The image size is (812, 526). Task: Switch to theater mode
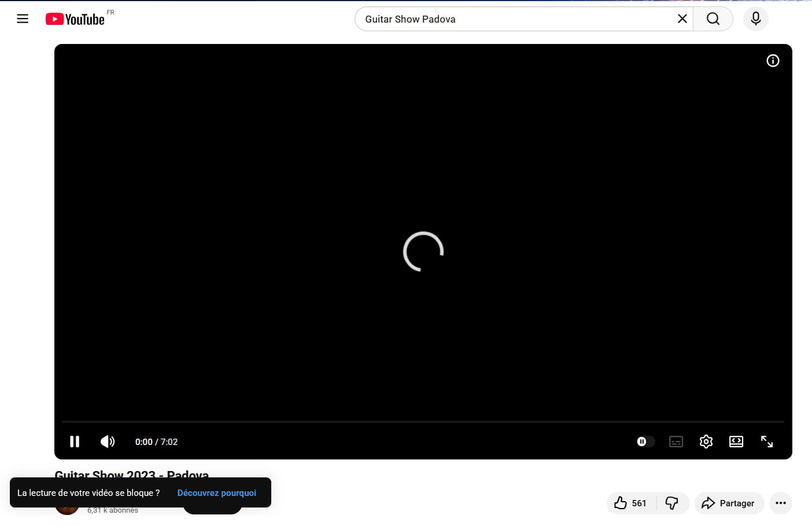point(736,442)
